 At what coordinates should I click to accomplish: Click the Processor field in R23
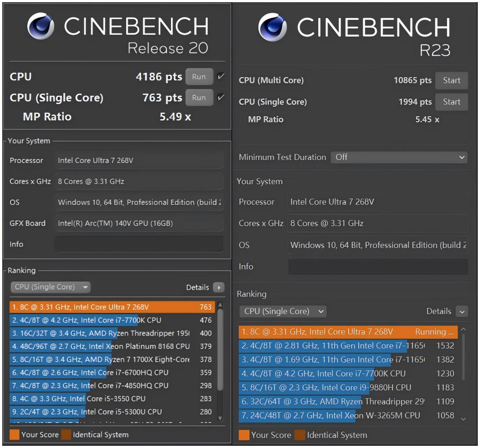pos(377,202)
